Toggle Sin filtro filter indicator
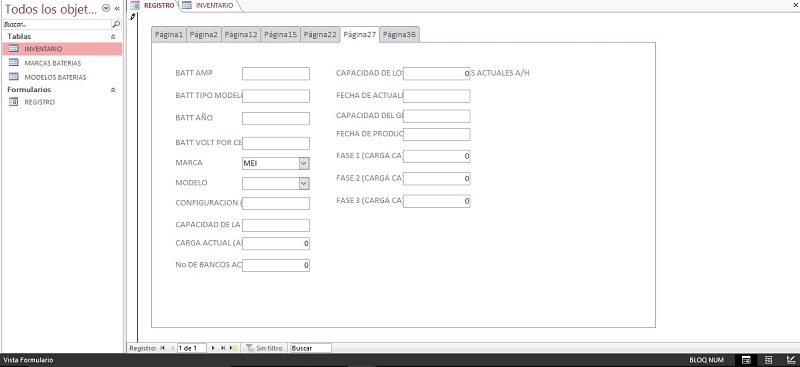800x367 pixels. [264, 348]
